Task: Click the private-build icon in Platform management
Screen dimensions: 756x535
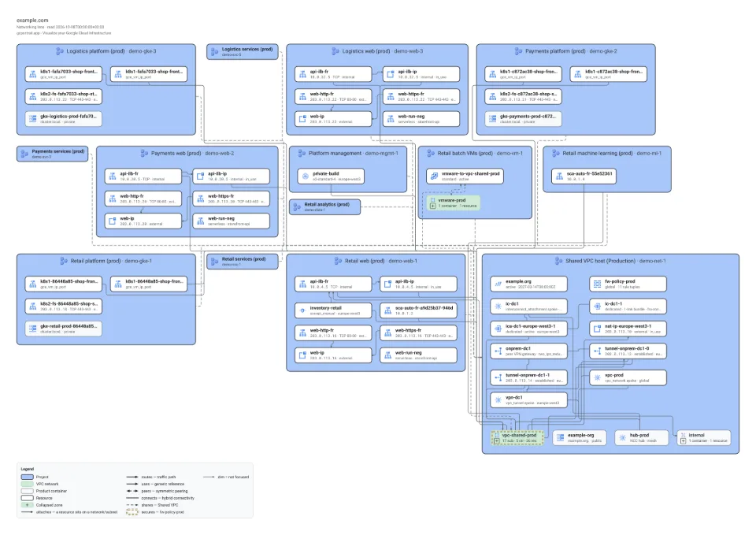Action: (x=306, y=176)
